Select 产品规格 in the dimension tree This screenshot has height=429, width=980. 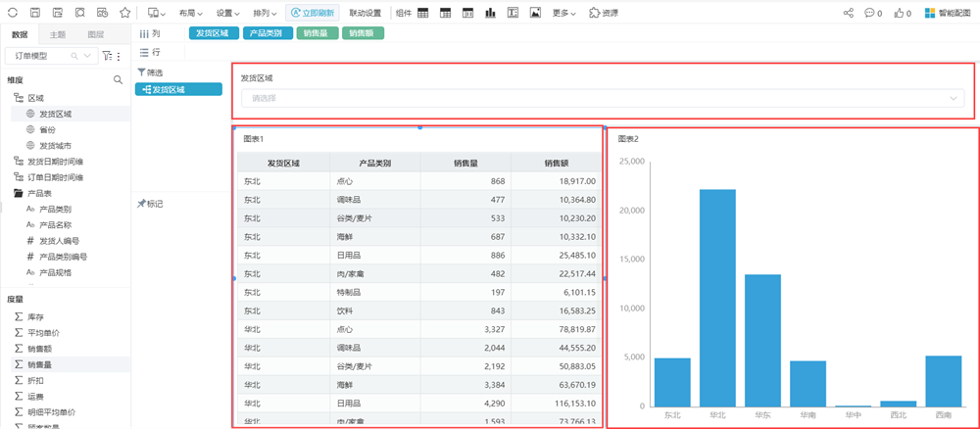[x=56, y=272]
